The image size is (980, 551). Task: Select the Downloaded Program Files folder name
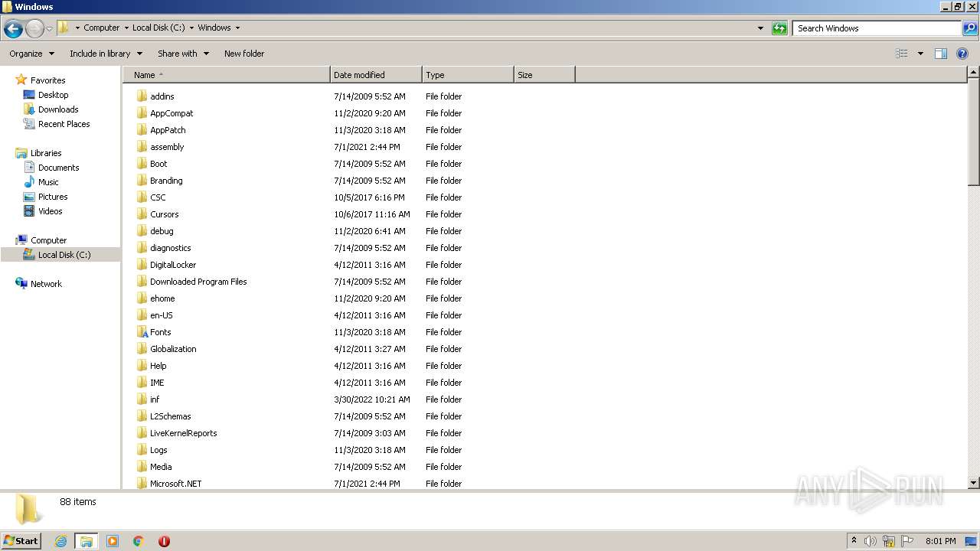click(198, 282)
